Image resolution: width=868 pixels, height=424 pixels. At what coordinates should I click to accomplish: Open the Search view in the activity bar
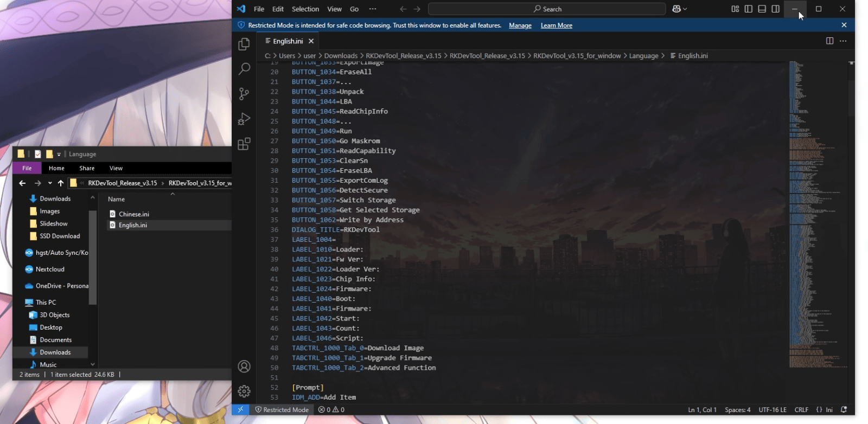tap(244, 69)
